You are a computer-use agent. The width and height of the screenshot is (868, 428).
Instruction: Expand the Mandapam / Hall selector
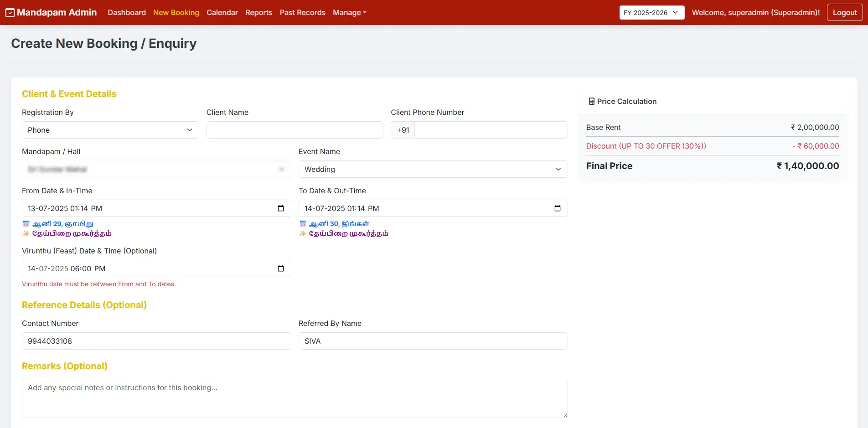[156, 169]
